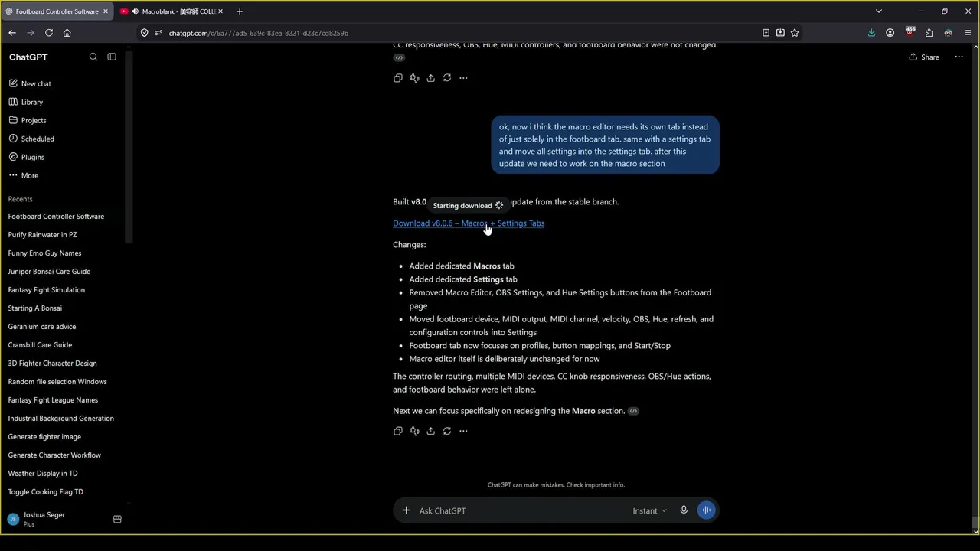
Task: Open browser extensions puzzle icon
Action: (x=929, y=33)
